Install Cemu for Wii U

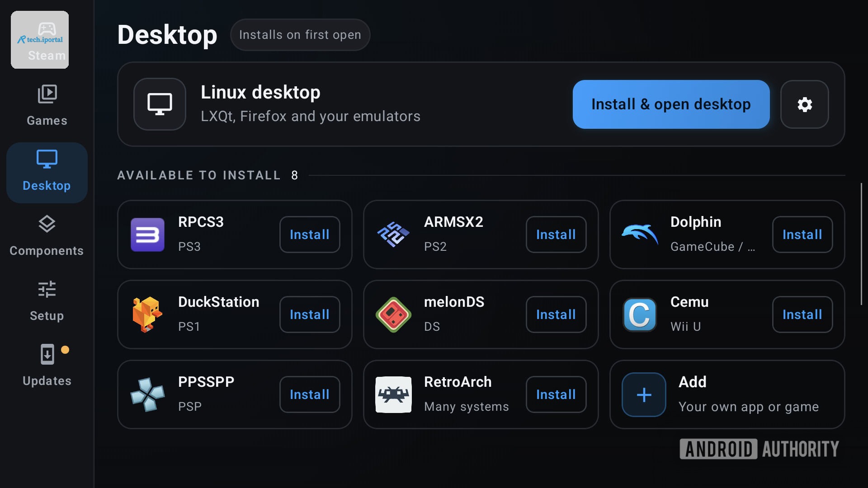click(802, 314)
